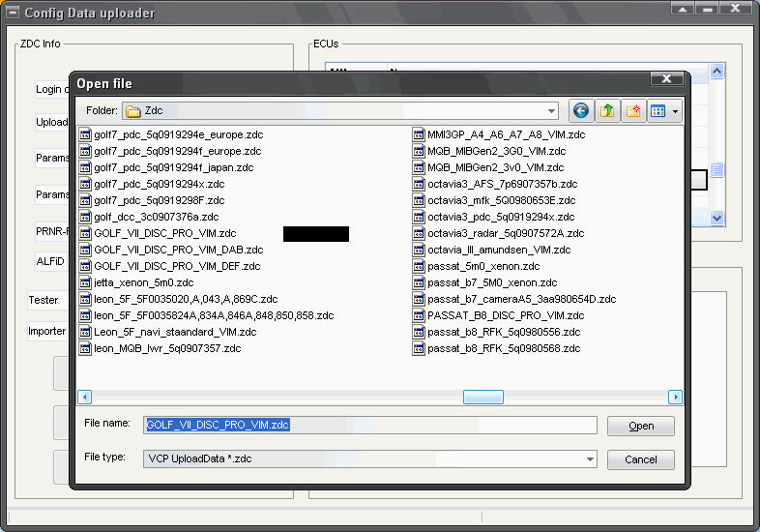Screen dimensions: 760x532
Task: Open the View menu icon
Action: coord(658,111)
